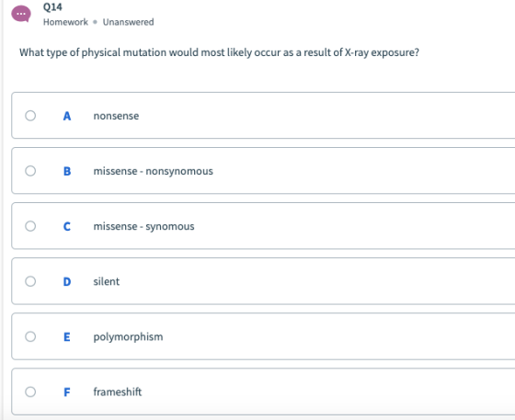The width and height of the screenshot is (515, 420).
Task: Click the blue letter B label
Action: pos(67,171)
